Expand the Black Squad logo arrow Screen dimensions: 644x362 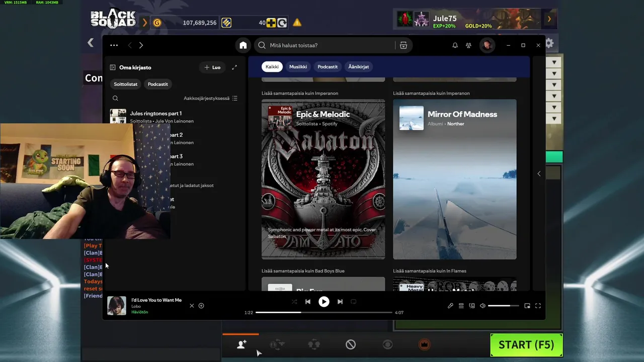pyautogui.click(x=145, y=23)
